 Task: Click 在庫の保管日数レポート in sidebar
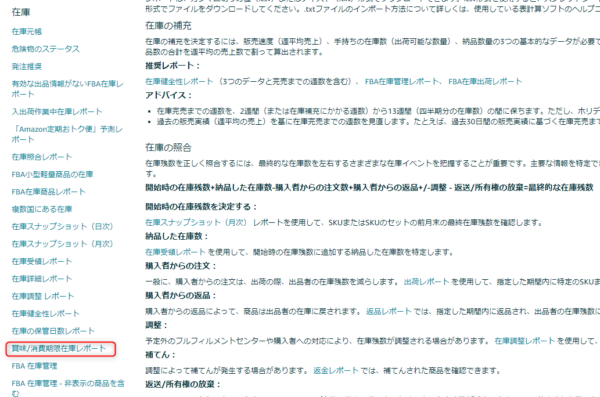53,331
